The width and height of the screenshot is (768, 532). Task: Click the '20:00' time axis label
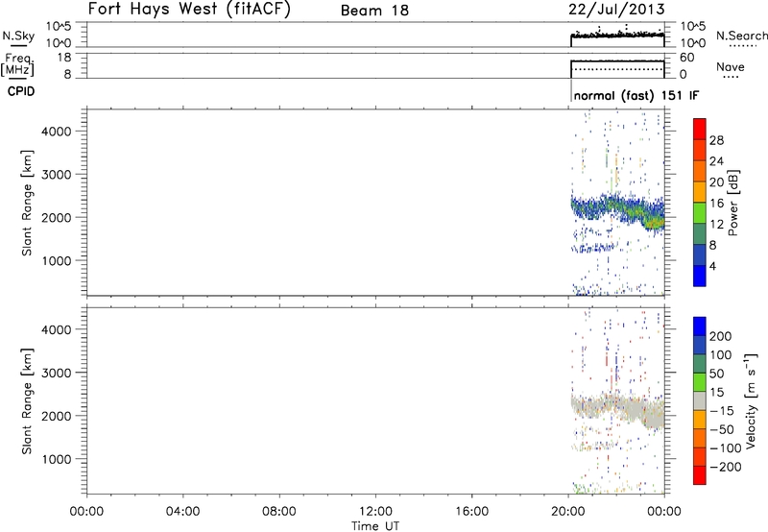click(567, 512)
